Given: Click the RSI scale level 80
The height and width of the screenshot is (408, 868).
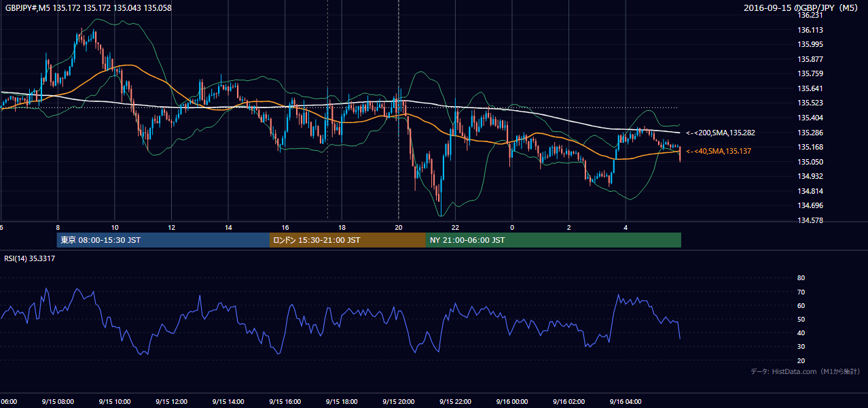Looking at the screenshot, I should tap(801, 278).
